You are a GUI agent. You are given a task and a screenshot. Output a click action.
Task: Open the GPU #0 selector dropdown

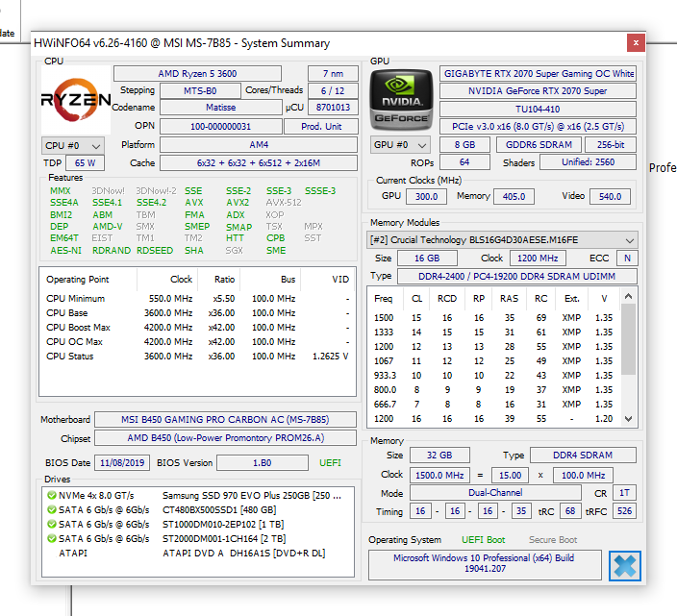[400, 145]
